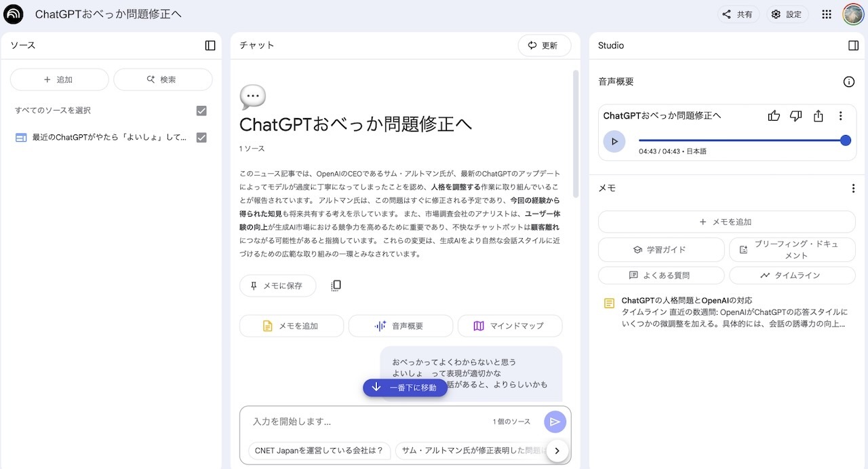Viewport: 868px width, 469px height.
Task: Open the マインドマップ button
Action: point(510,326)
